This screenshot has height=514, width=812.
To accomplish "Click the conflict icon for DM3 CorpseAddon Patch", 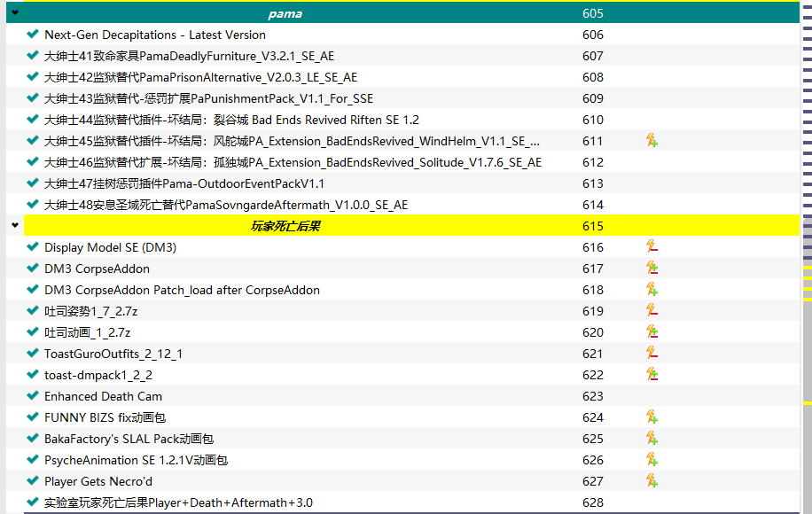I will point(652,290).
